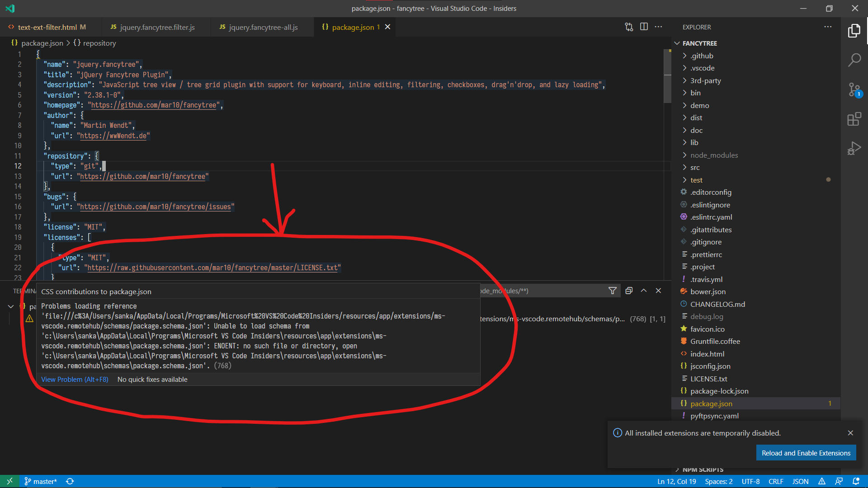The width and height of the screenshot is (868, 488).
Task: Click the feedback icon in status bar
Action: (839, 481)
